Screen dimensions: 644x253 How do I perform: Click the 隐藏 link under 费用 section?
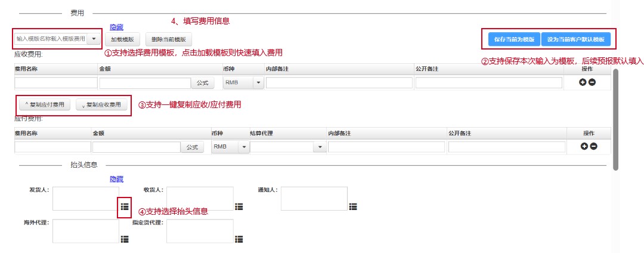tap(117, 27)
